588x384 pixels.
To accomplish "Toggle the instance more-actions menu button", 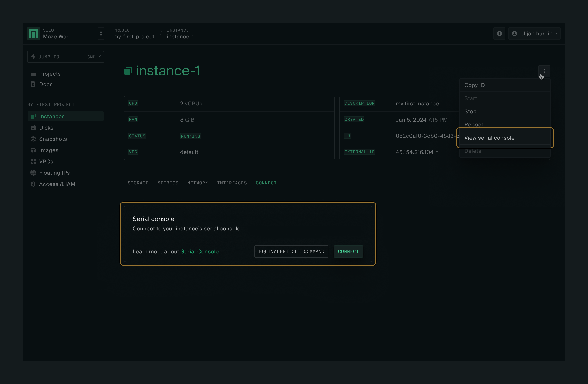I will pyautogui.click(x=544, y=71).
